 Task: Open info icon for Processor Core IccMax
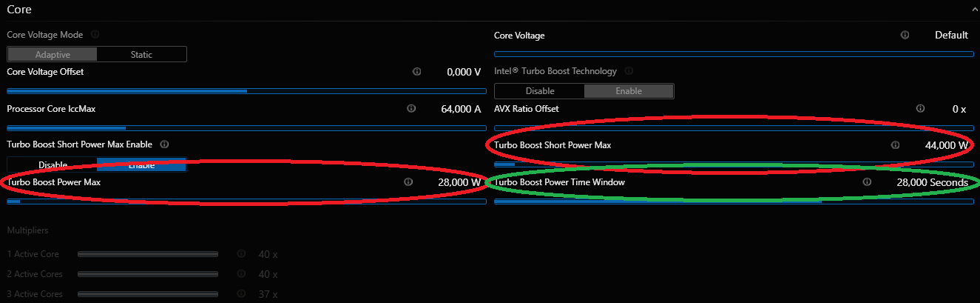[411, 109]
